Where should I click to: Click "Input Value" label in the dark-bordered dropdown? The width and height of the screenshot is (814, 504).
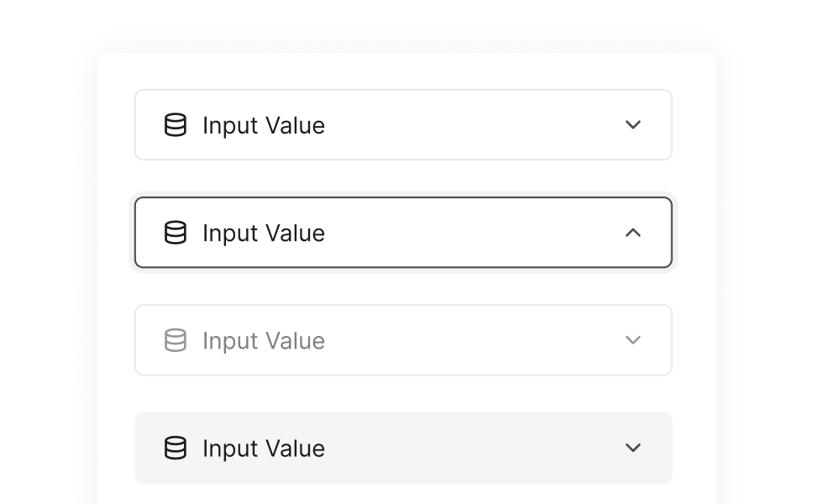pyautogui.click(x=263, y=233)
